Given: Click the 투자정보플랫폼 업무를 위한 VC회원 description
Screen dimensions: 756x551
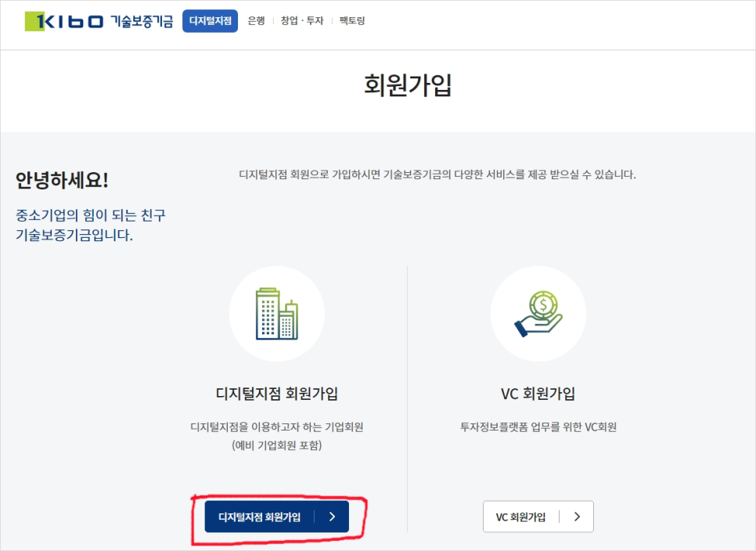Looking at the screenshot, I should click(538, 427).
